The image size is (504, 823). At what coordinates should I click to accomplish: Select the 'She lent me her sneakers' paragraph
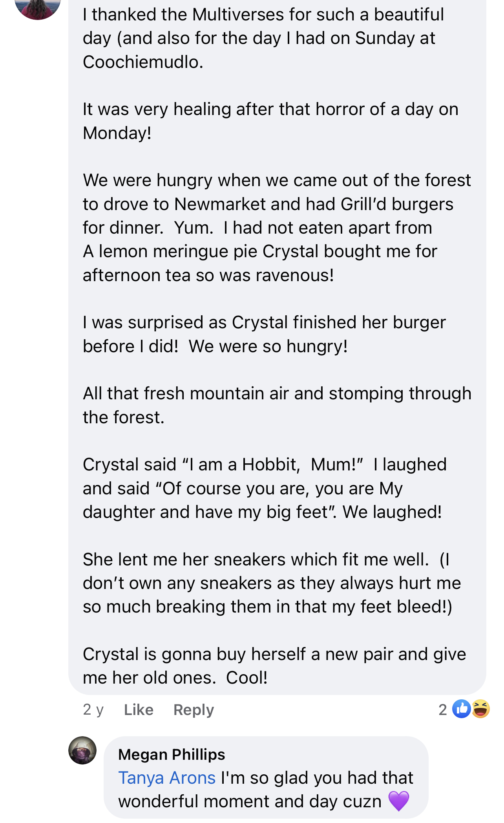272,583
